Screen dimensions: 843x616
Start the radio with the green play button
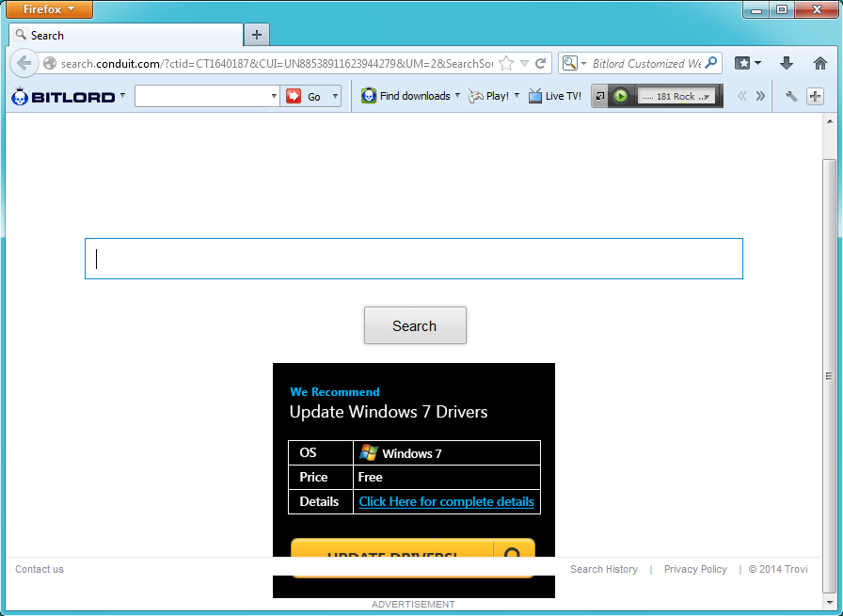[x=620, y=96]
